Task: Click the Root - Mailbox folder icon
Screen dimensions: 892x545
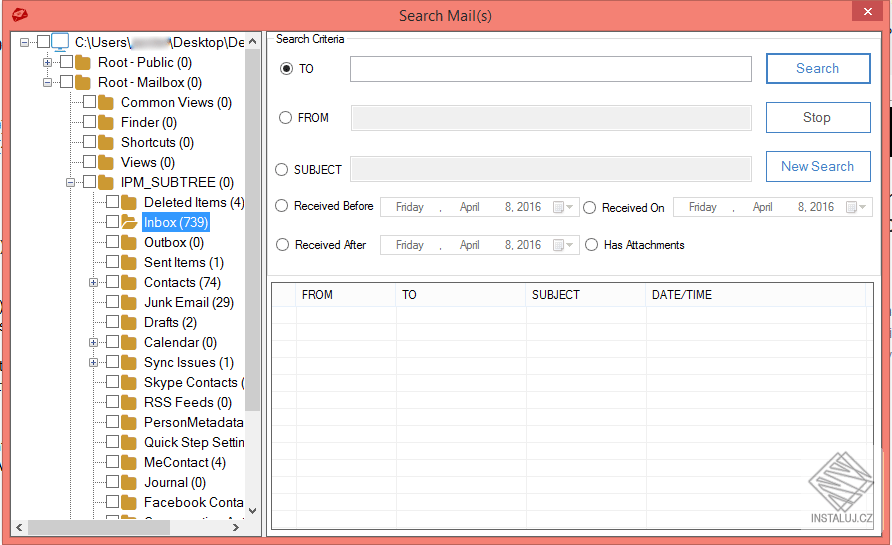Action: pos(83,82)
